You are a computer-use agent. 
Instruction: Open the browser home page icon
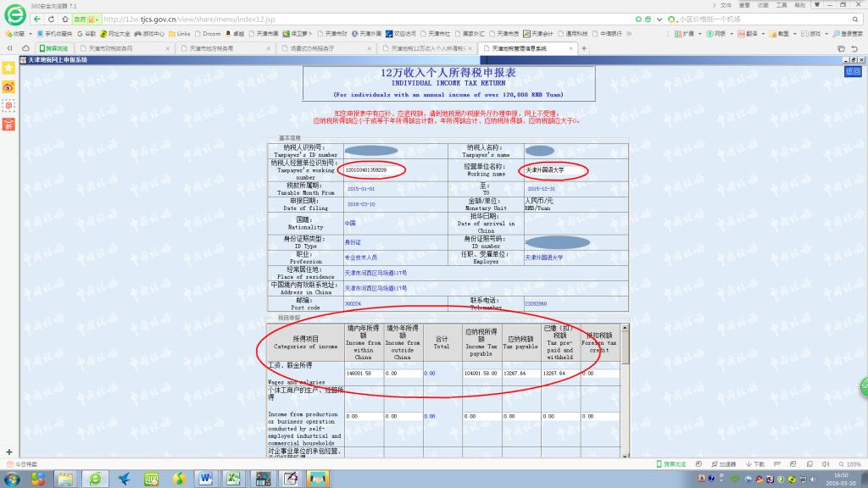tap(64, 19)
